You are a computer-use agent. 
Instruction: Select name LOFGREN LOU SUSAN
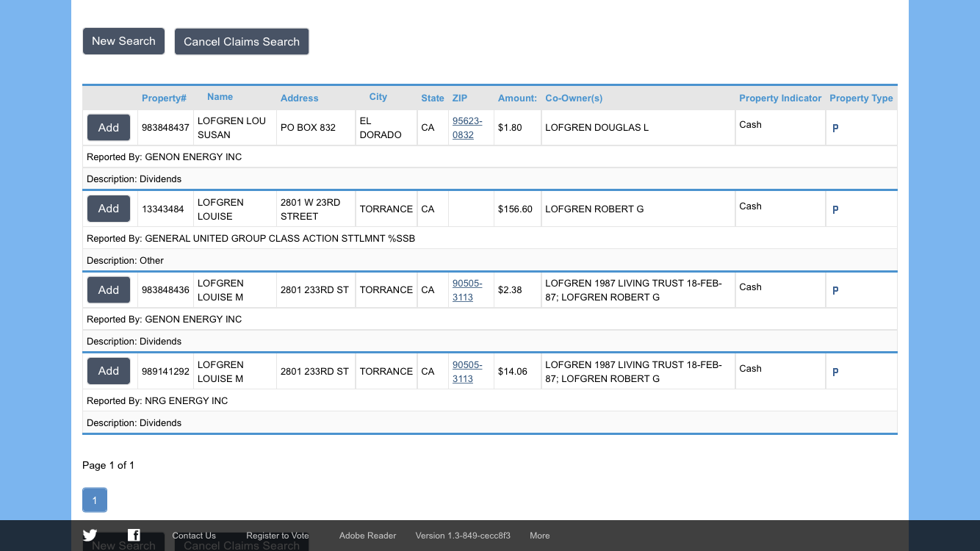pos(231,128)
